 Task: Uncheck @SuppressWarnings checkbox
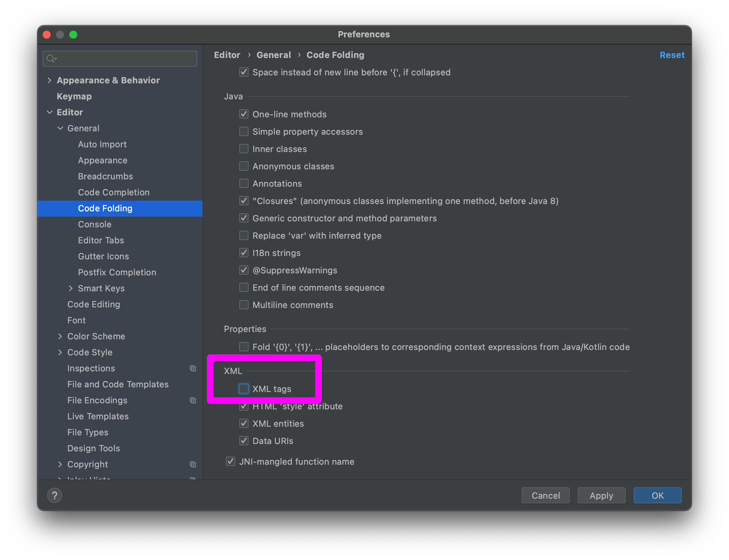[244, 270]
